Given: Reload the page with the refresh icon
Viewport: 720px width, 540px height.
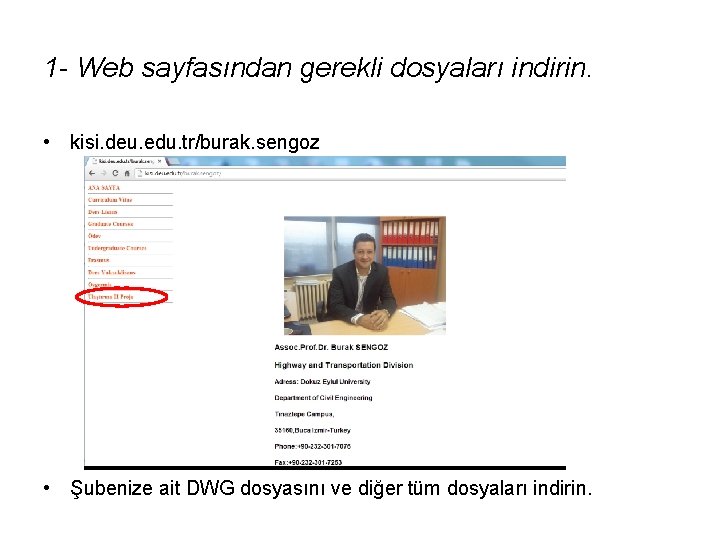Looking at the screenshot, I should [x=115, y=173].
